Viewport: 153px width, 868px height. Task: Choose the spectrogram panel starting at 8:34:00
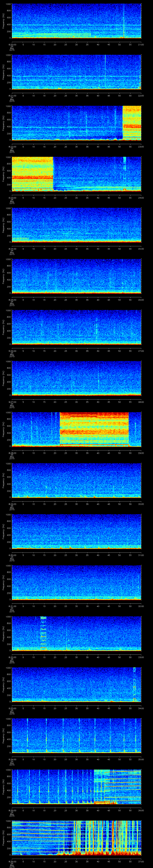(77, 736)
